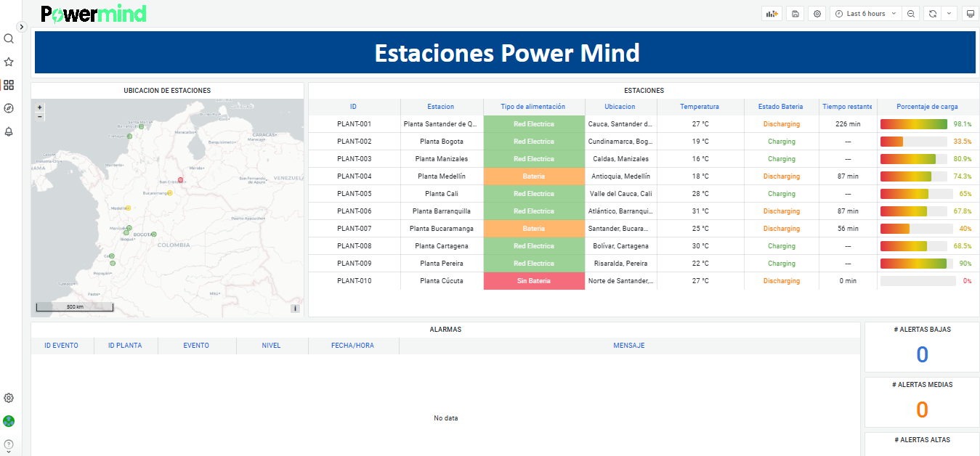This screenshot has height=456, width=980.
Task: Click the Sin Bateria cell
Action: (534, 281)
